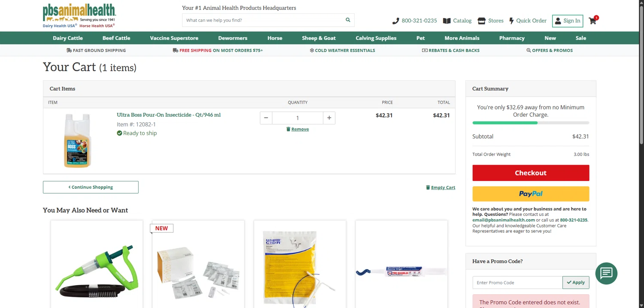Open the Horse menu
The width and height of the screenshot is (644, 308).
275,38
